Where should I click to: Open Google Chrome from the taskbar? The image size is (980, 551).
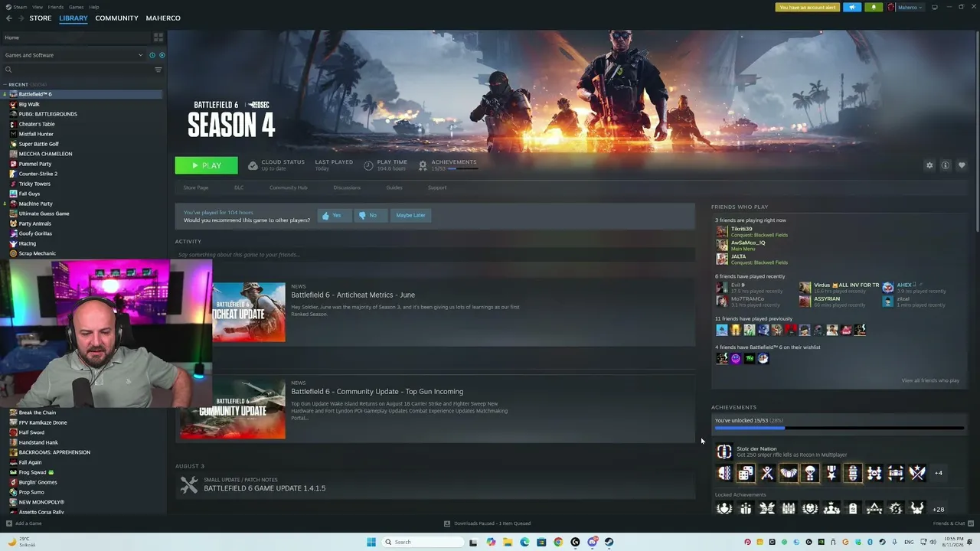[x=558, y=542]
